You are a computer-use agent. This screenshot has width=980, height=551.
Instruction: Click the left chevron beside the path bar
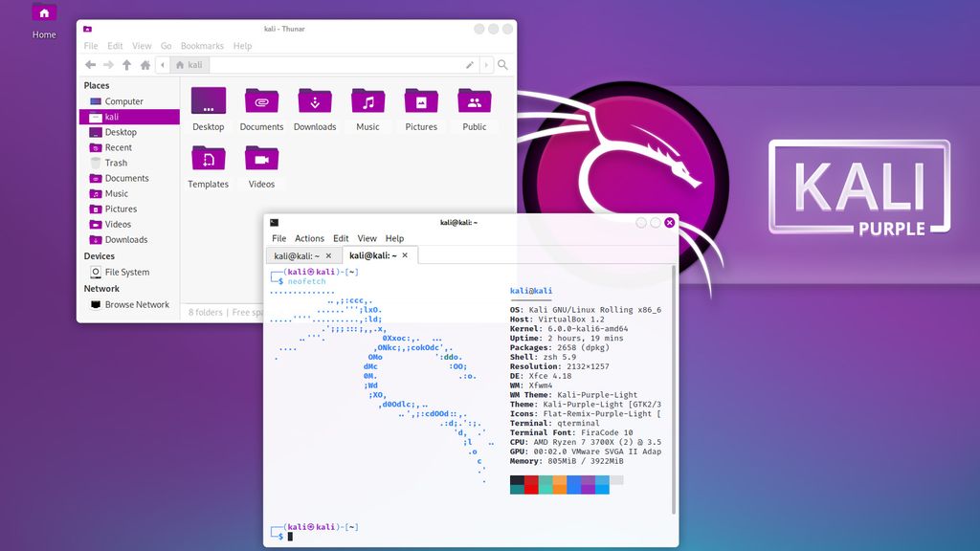pyautogui.click(x=163, y=64)
